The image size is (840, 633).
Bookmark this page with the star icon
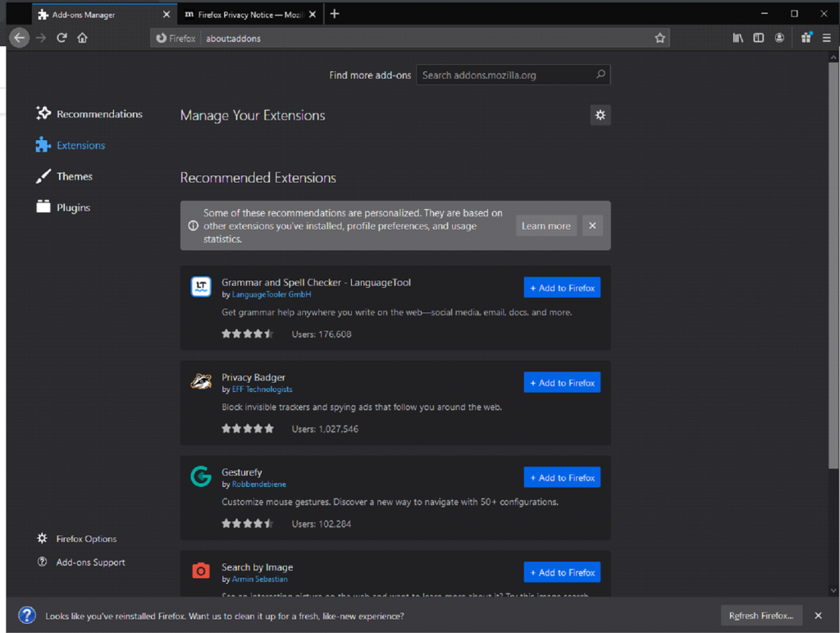click(x=660, y=38)
